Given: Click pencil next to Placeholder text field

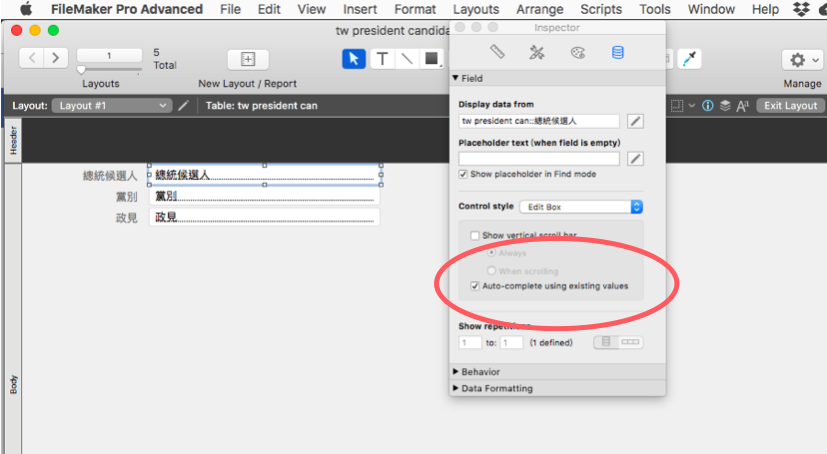Looking at the screenshot, I should coord(636,159).
